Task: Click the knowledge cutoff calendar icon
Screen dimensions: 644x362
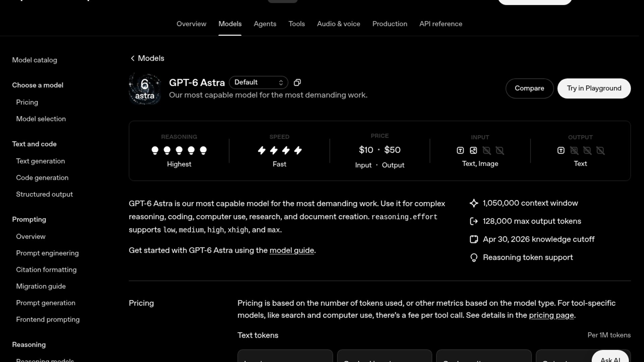Action: click(474, 239)
